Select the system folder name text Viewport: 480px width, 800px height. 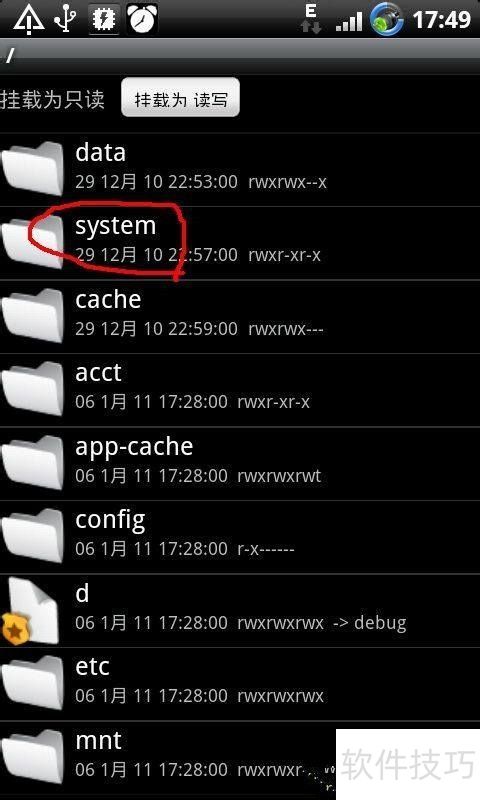click(116, 225)
